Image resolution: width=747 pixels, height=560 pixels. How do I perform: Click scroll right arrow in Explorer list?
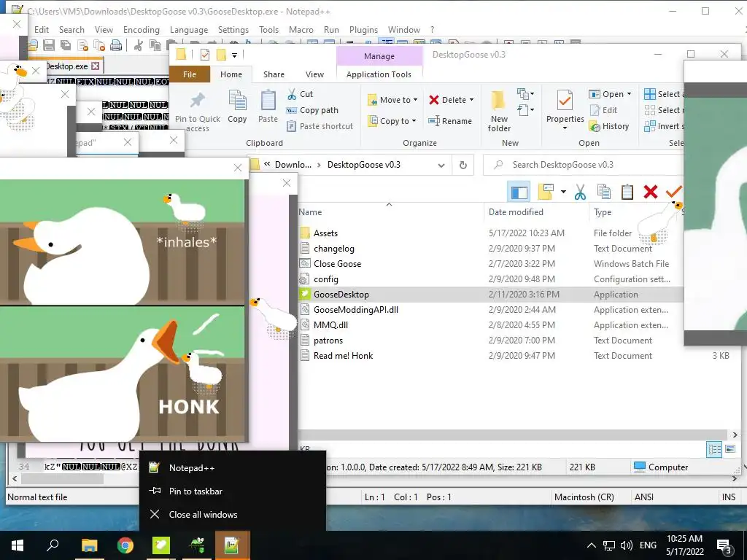(x=735, y=435)
